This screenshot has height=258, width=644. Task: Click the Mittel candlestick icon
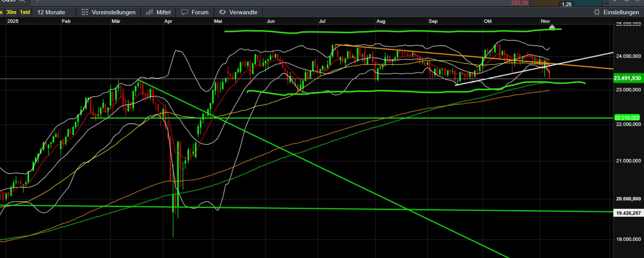[150, 12]
